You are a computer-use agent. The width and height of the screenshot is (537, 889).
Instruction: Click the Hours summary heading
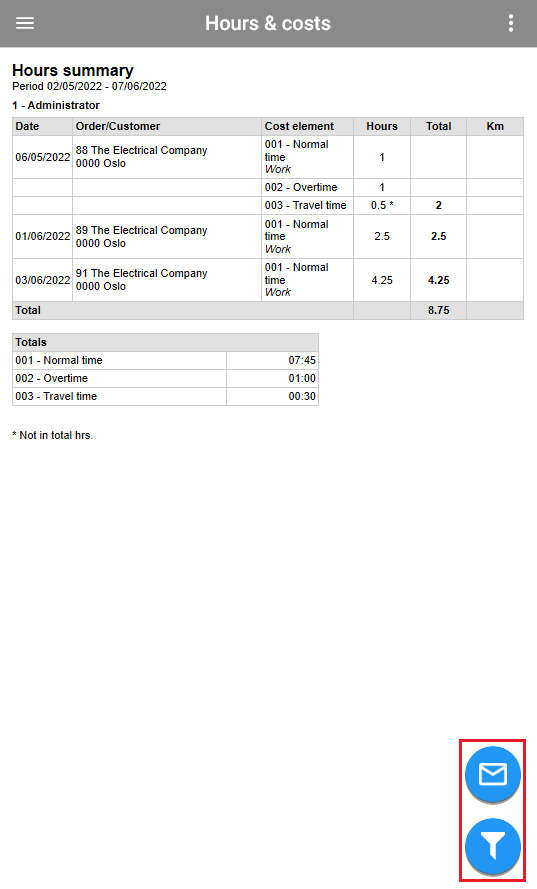click(73, 70)
